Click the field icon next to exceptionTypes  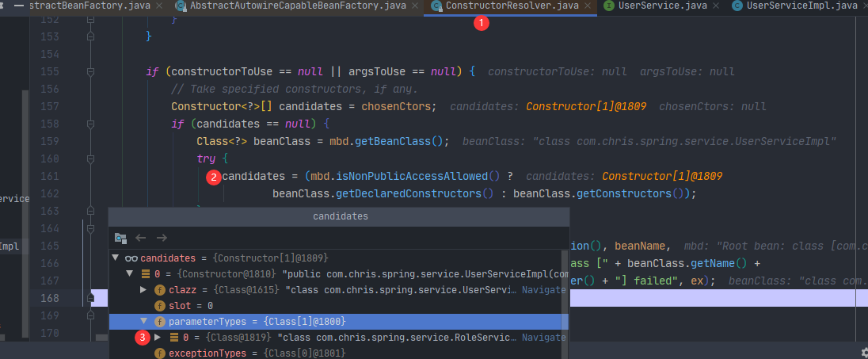160,353
